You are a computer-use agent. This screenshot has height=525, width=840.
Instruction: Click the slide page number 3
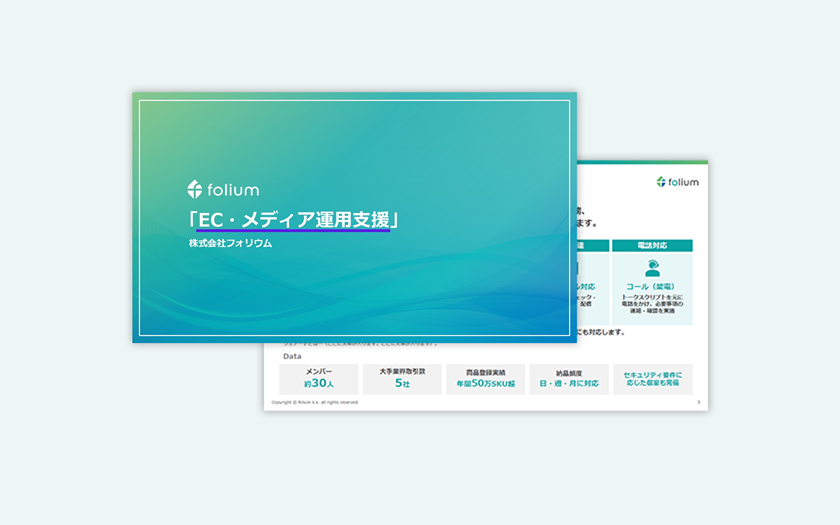point(698,402)
